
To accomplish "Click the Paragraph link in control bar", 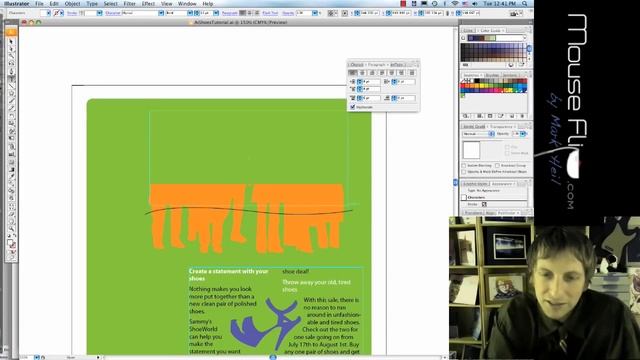I will 229,13.
